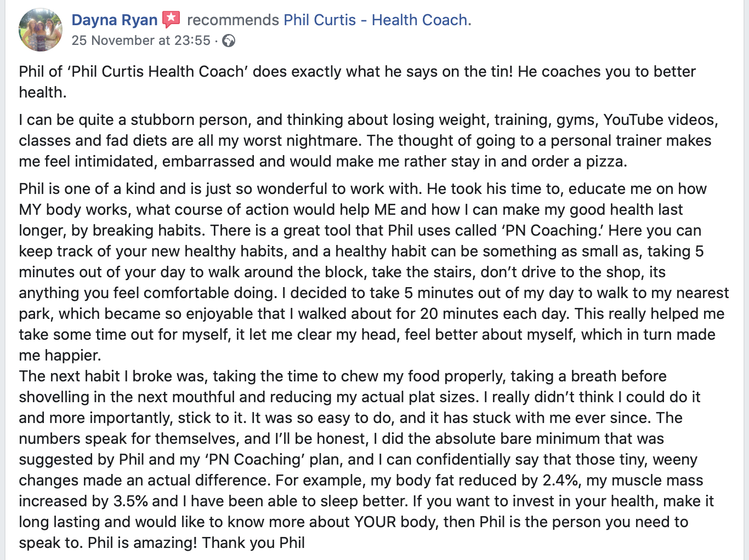
Task: Click the '3.5%' muscle mass figure
Action: click(131, 501)
